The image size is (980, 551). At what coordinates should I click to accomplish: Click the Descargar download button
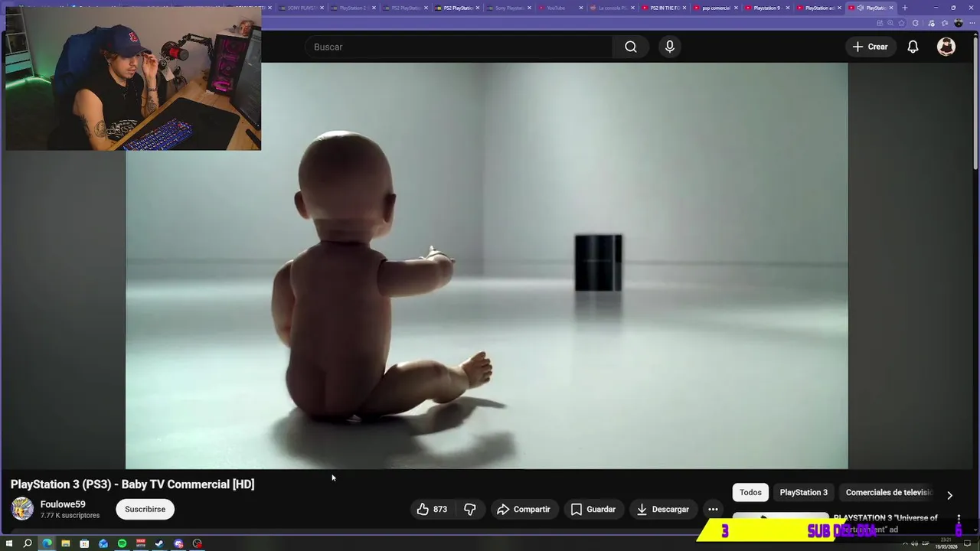663,509
